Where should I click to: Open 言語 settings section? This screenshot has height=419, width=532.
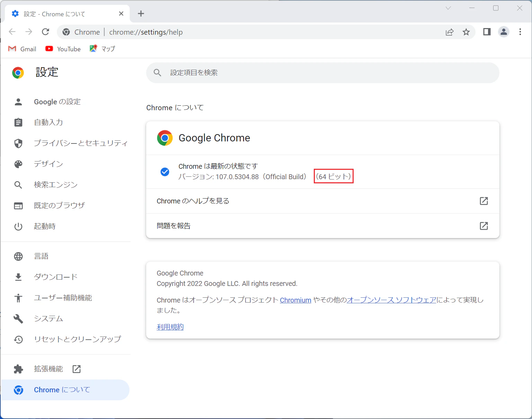(x=66, y=256)
